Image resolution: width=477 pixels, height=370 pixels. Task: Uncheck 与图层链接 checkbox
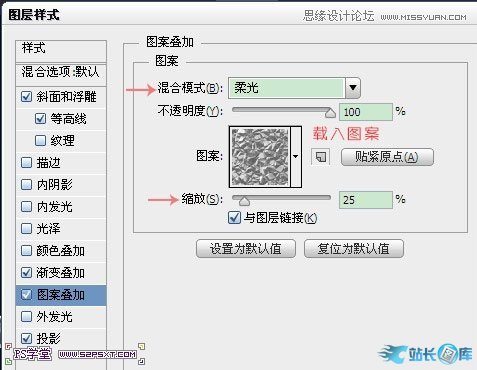(x=234, y=218)
